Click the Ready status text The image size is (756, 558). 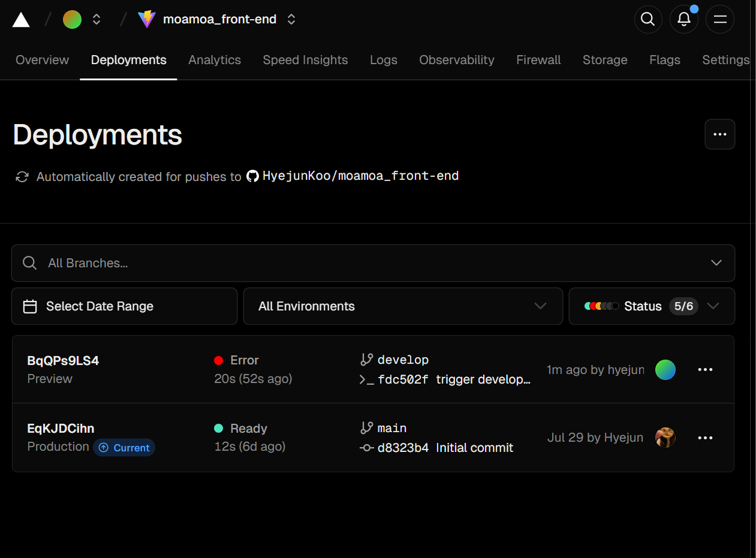pyautogui.click(x=249, y=429)
